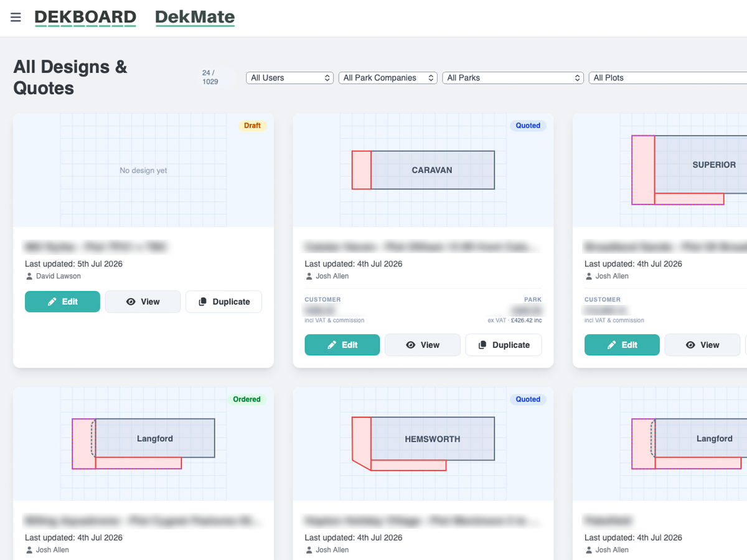This screenshot has width=747, height=560.
Task: Open the SUPERIOR design thumbnail
Action: point(660,170)
